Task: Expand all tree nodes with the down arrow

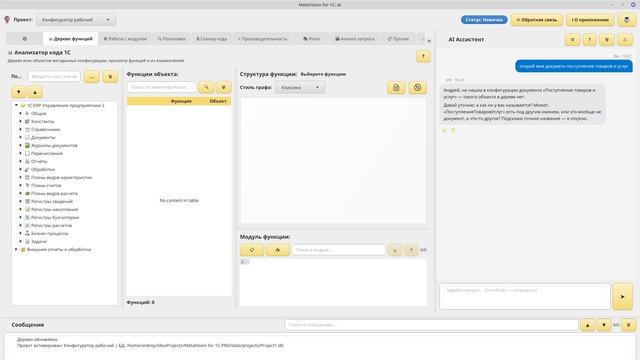Action: click(x=18, y=92)
